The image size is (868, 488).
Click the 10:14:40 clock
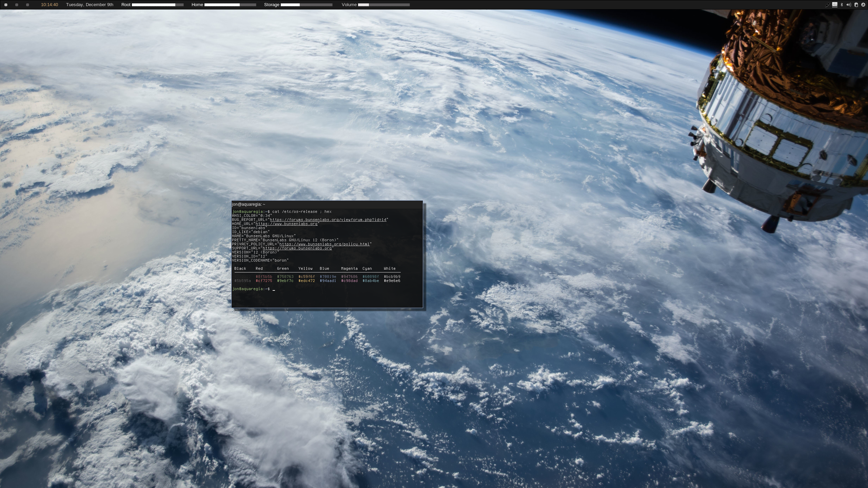[50, 5]
